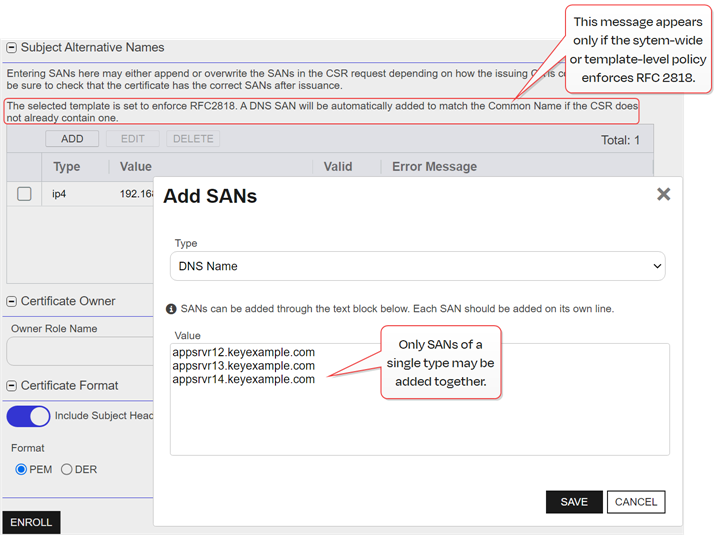
Task: Check the ip4 SAN row checkbox
Action: [24, 194]
